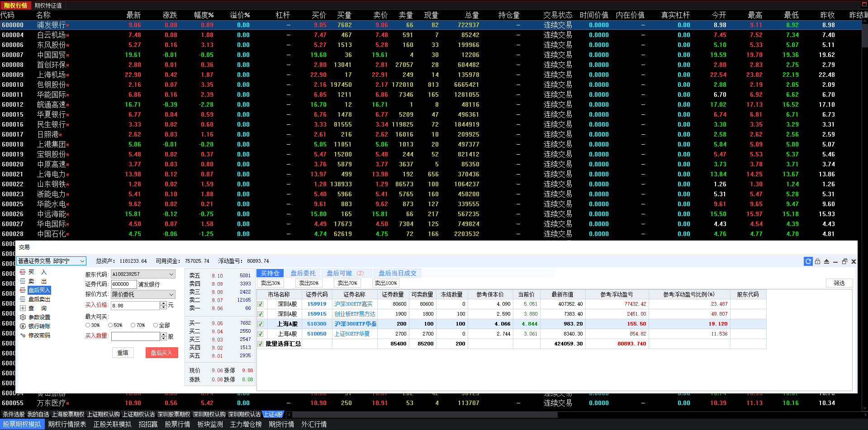Image resolution: width=868 pixels, height=430 pixels.
Task: Expand the 查询 tree node
Action: [x=23, y=308]
